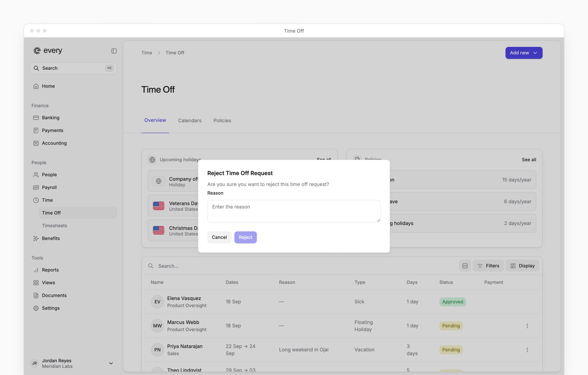
Task: Select Time Off in the sidebar
Action: (x=78, y=213)
